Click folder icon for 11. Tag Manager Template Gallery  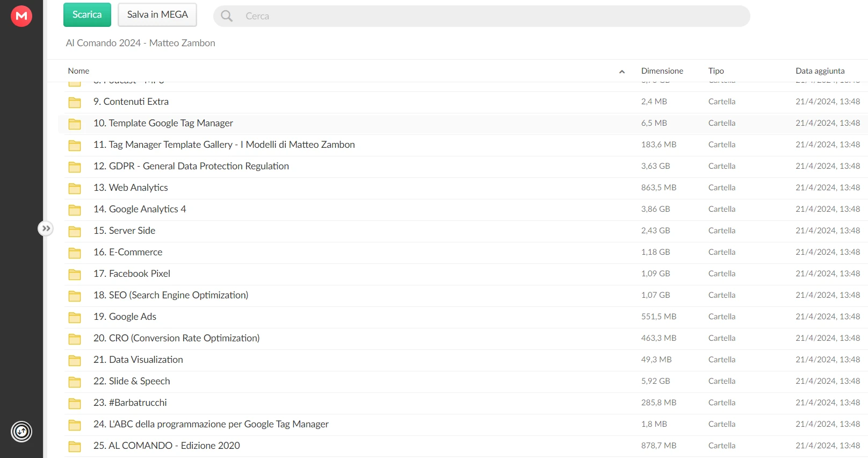coord(75,145)
